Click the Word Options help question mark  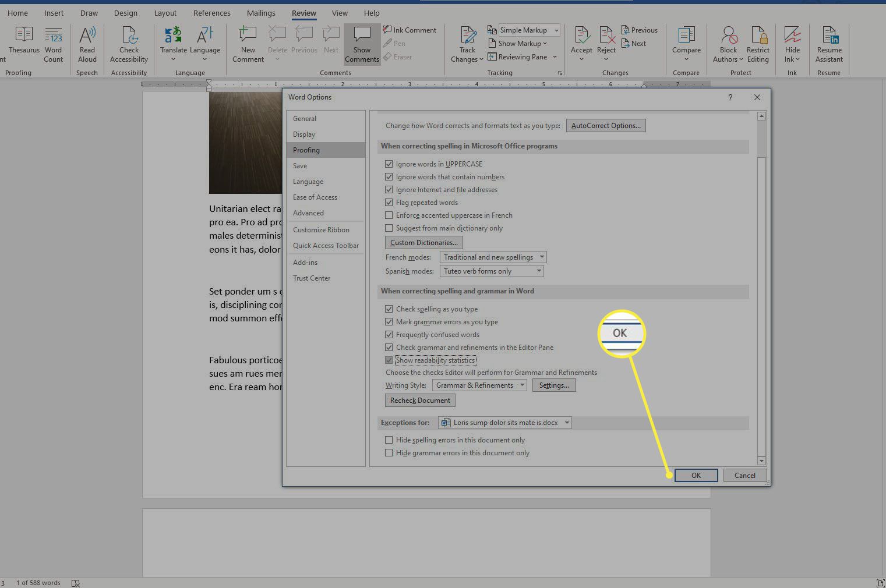(x=730, y=97)
